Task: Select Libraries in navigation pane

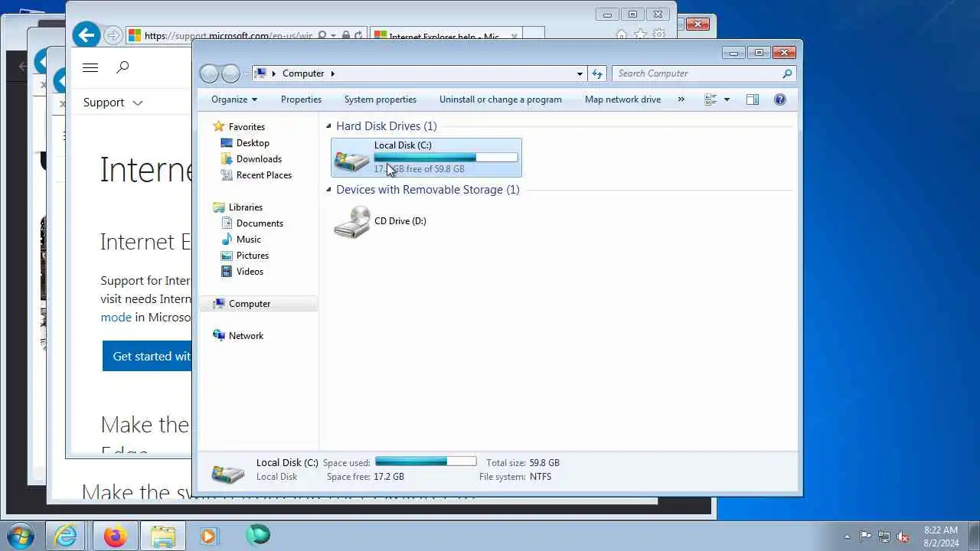Action: tap(245, 207)
